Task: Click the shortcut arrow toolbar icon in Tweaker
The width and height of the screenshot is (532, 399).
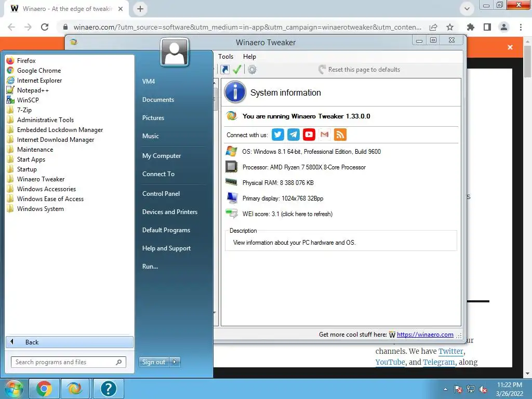Action: (x=224, y=70)
